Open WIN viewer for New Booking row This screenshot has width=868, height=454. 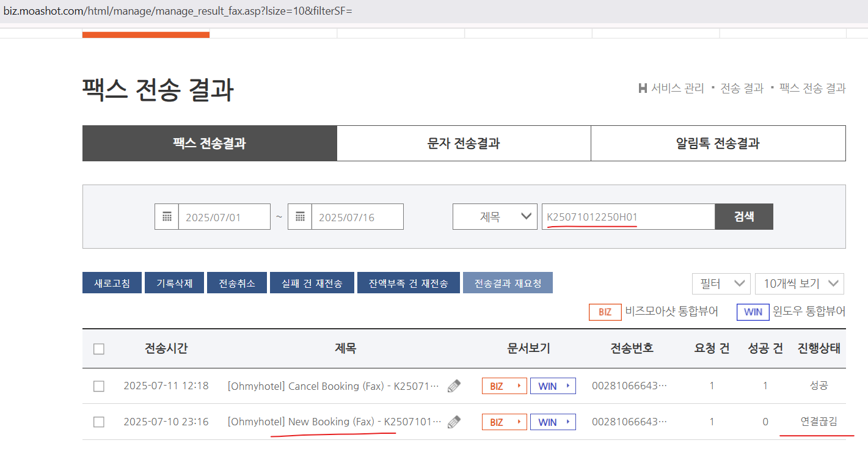pos(553,422)
